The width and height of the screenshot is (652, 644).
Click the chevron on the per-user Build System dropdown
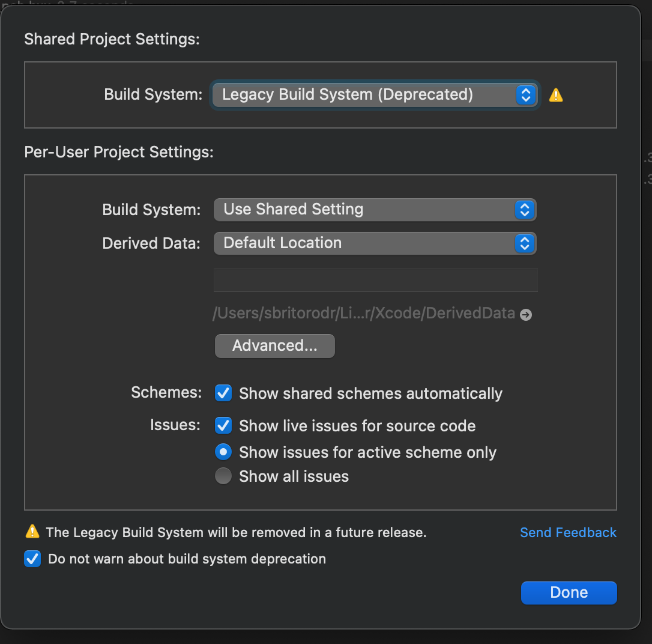[525, 209]
